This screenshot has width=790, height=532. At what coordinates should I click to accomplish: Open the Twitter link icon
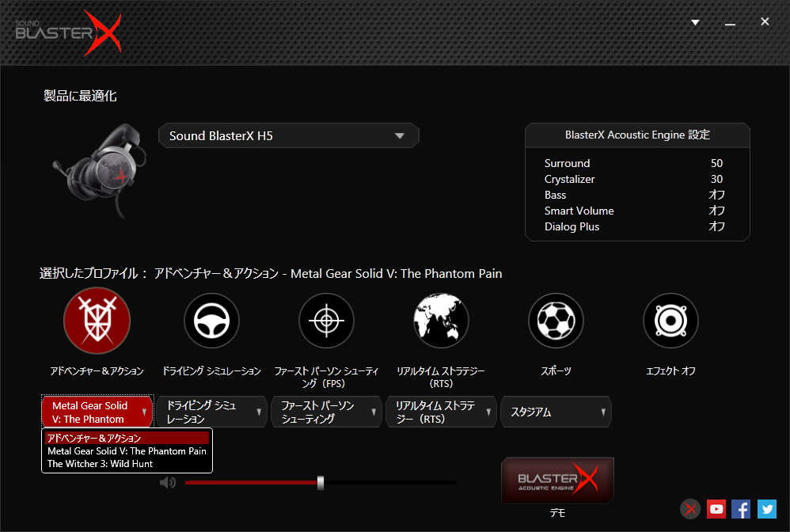coord(767,509)
